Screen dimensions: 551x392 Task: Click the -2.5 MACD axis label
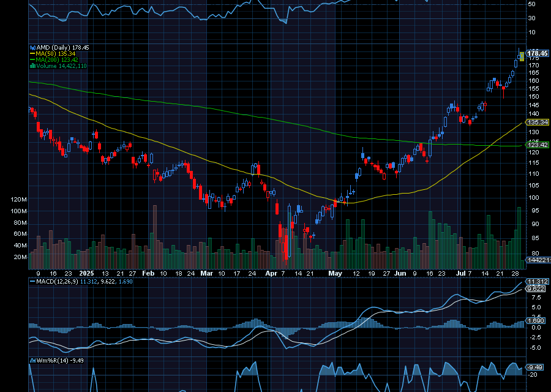tap(536, 338)
